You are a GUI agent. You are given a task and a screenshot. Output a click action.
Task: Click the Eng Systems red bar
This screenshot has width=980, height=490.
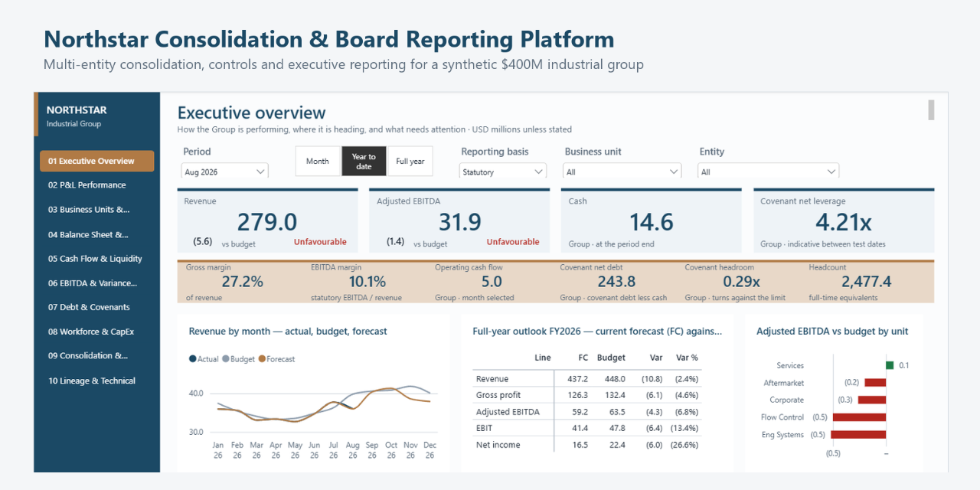(858, 434)
